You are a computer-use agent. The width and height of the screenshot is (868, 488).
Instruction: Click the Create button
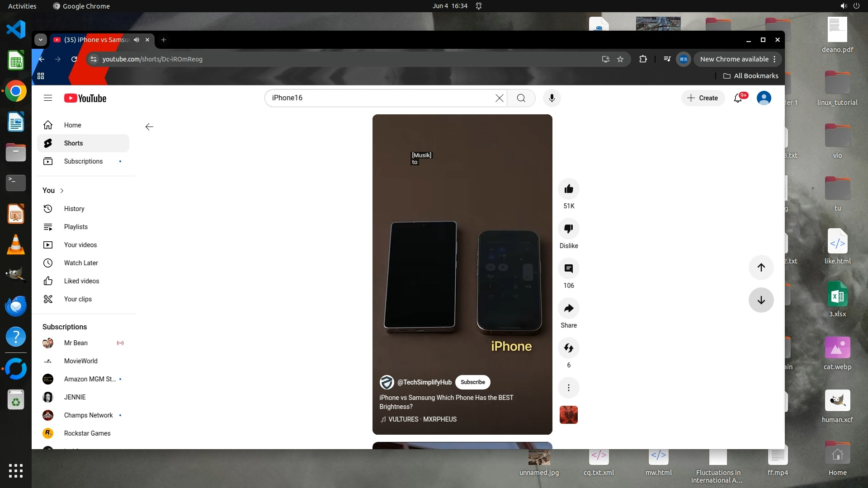click(703, 98)
